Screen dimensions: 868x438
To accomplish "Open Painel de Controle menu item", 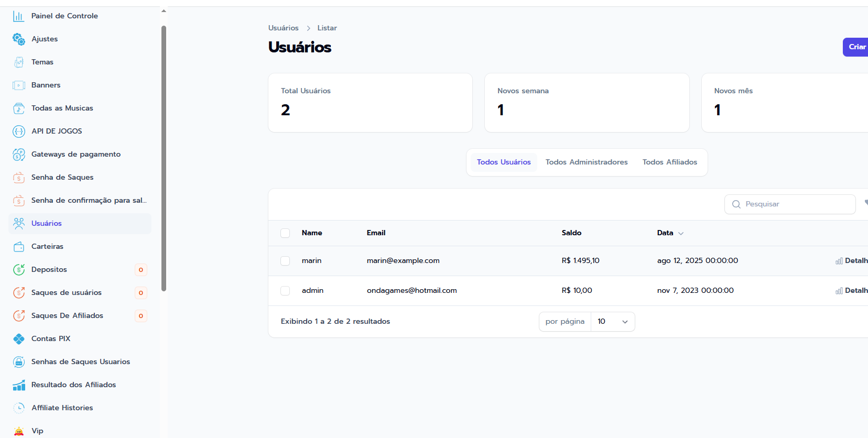I will 80,16.
